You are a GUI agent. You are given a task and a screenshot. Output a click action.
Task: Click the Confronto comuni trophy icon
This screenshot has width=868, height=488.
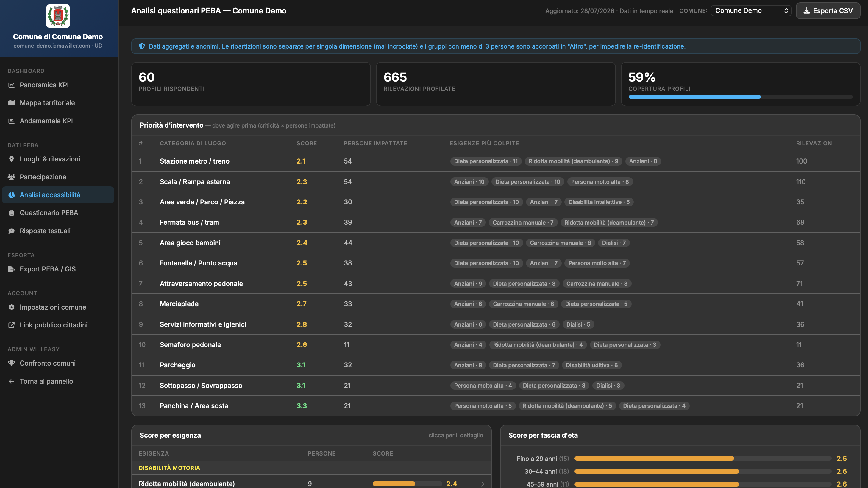(11, 363)
